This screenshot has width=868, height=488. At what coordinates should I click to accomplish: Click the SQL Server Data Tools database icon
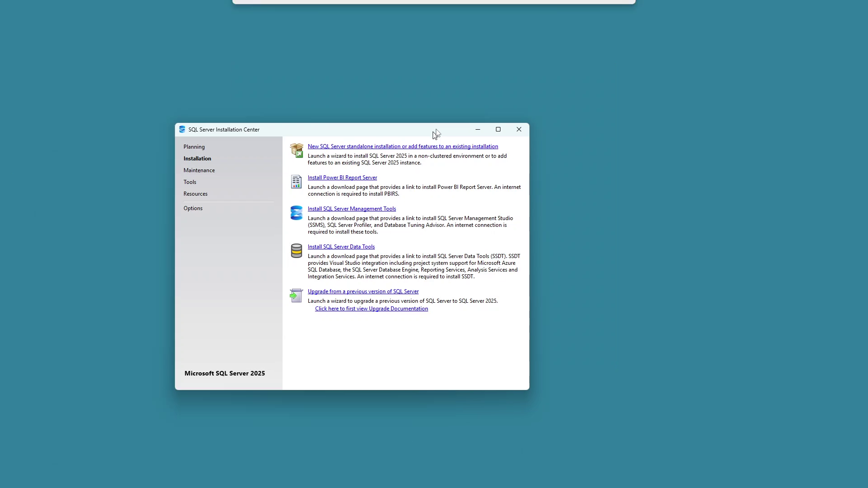pyautogui.click(x=297, y=251)
